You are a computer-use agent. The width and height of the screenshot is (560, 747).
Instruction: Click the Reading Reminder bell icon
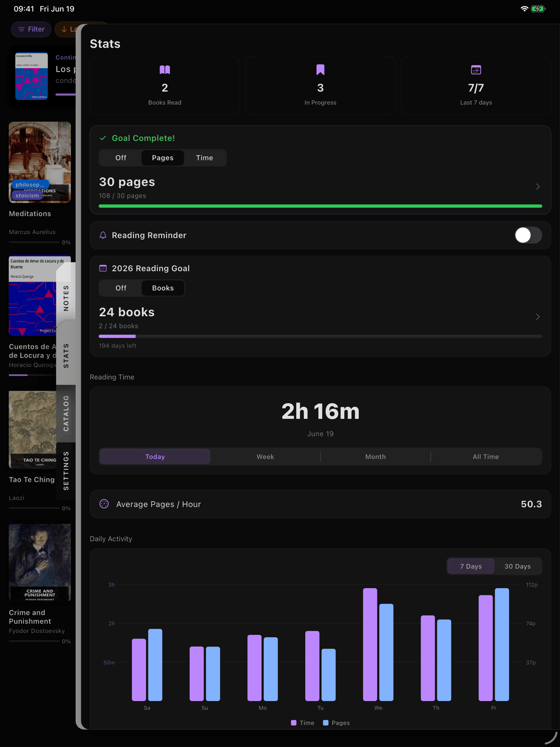pos(103,235)
